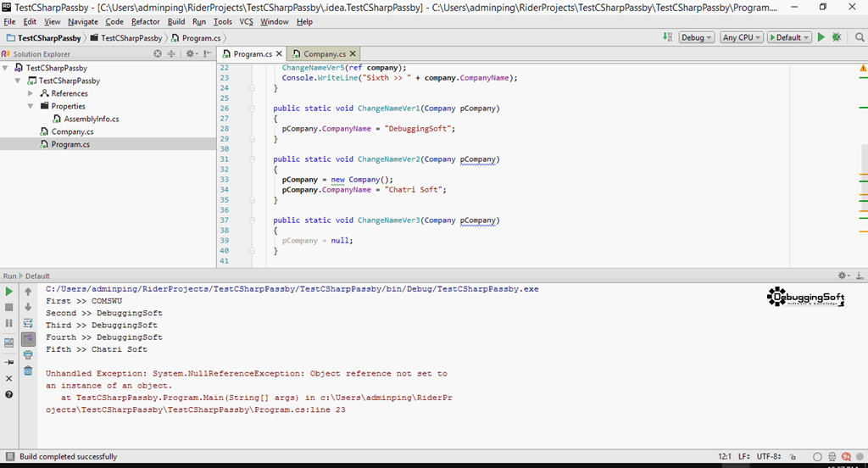The image size is (868, 468).
Task: Click TestCSharpPassby root breadcrumb
Action: (x=44, y=37)
